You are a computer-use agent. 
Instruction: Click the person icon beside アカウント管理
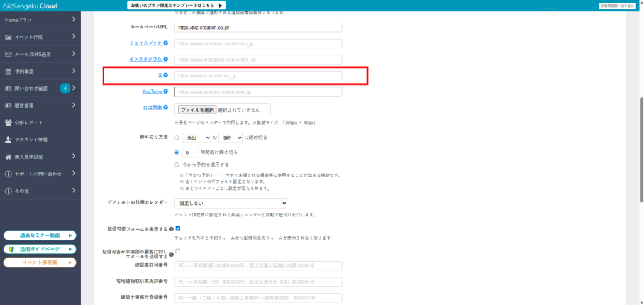(x=8, y=140)
